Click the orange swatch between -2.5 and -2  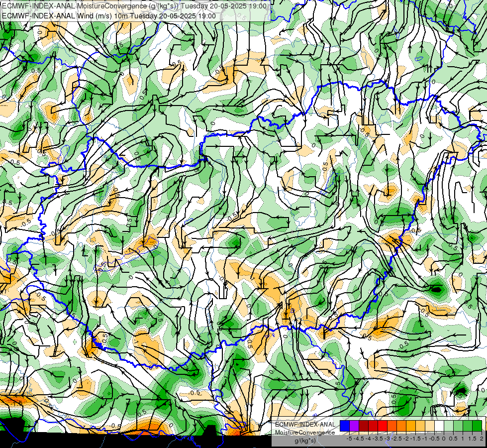(x=401, y=426)
